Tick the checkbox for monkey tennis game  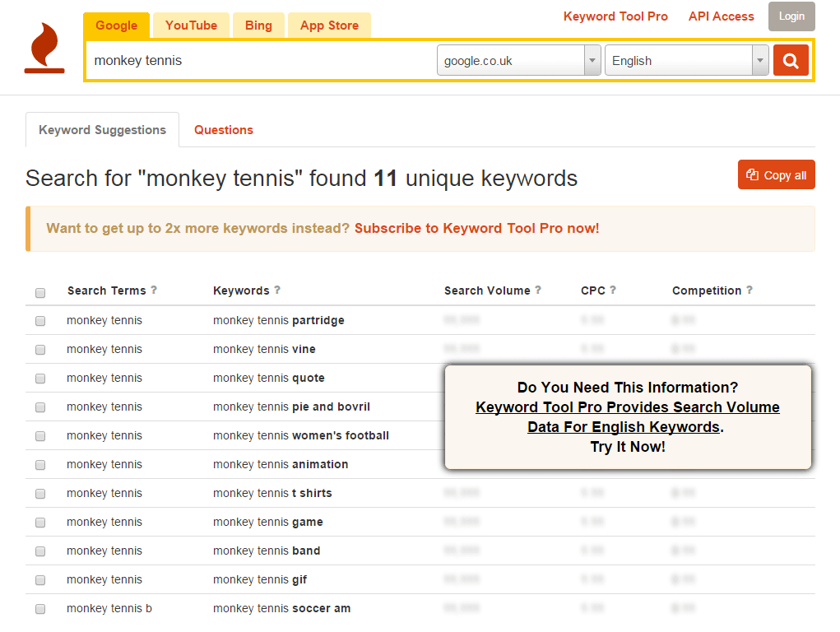point(40,523)
